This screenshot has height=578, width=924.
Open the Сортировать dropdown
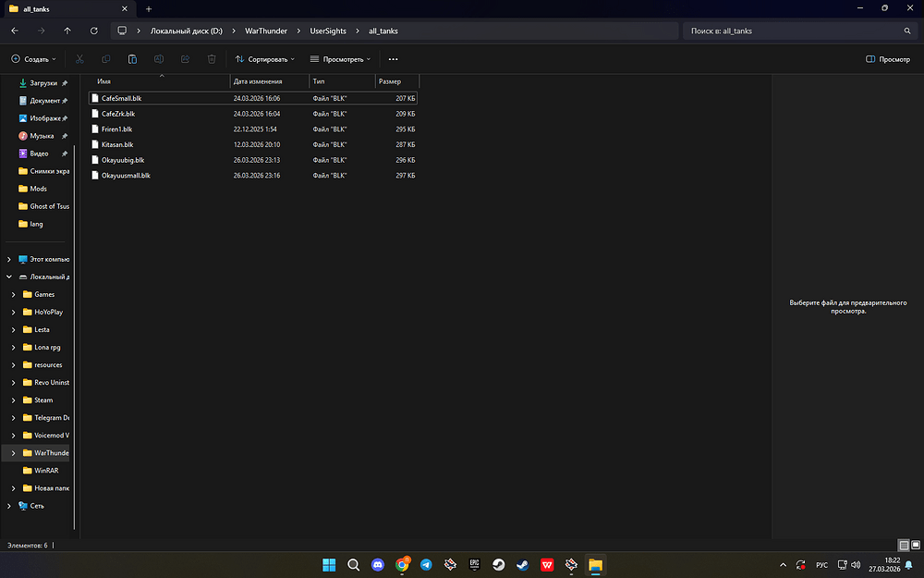pyautogui.click(x=265, y=59)
